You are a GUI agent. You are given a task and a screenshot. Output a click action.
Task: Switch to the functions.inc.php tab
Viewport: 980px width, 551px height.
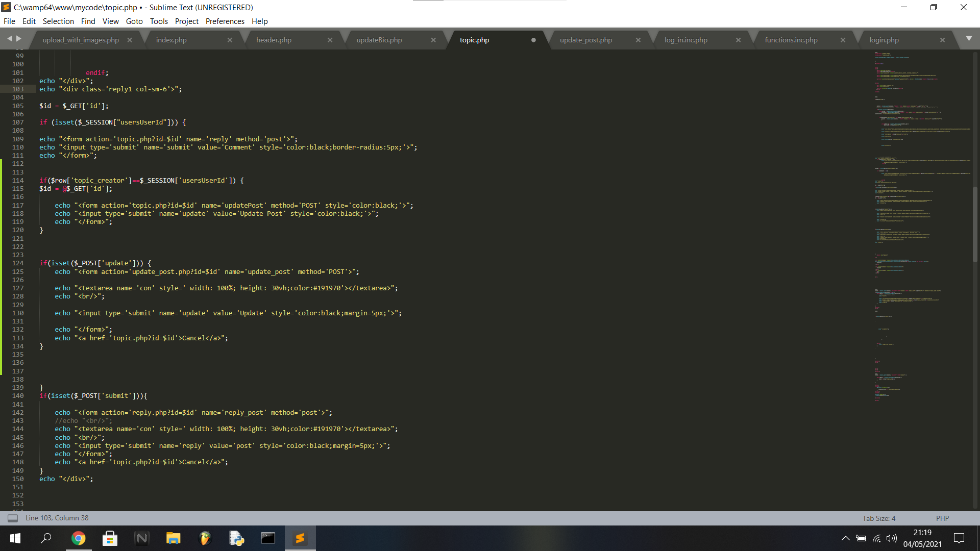[791, 40]
